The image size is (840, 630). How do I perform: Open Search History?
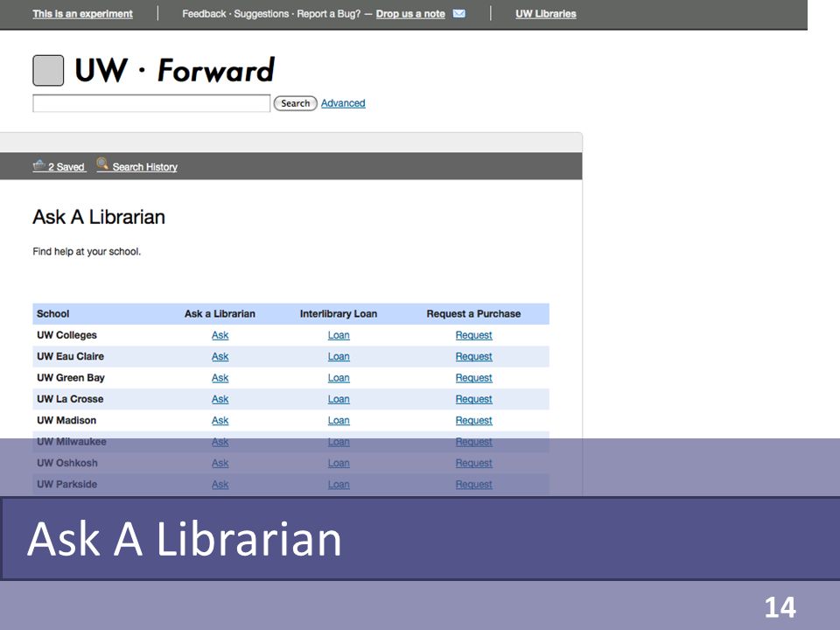point(144,167)
